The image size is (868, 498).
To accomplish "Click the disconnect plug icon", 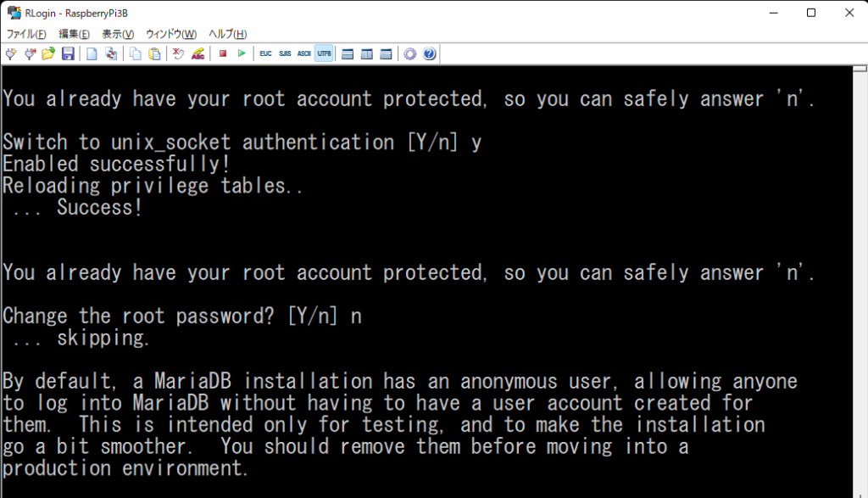I will pos(30,53).
